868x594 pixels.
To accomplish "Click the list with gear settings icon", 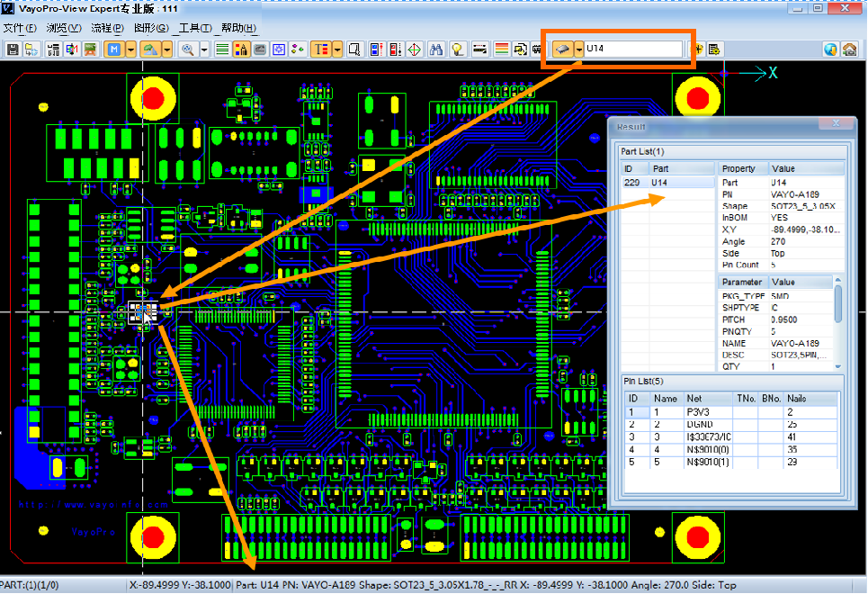I will 714,49.
